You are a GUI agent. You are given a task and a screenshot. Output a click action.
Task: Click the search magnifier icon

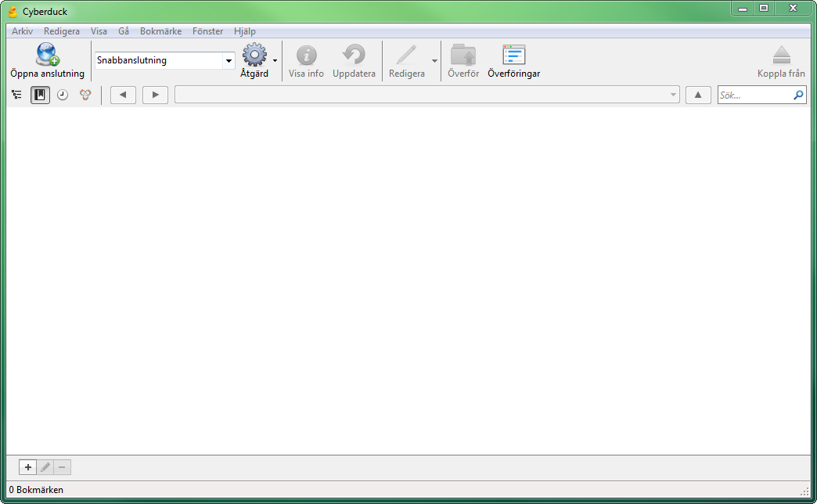tap(798, 95)
